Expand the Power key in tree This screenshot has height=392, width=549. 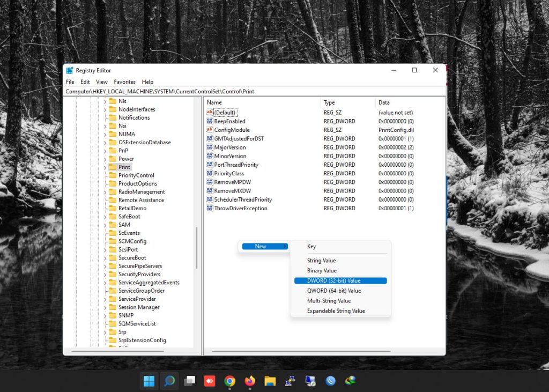(105, 159)
